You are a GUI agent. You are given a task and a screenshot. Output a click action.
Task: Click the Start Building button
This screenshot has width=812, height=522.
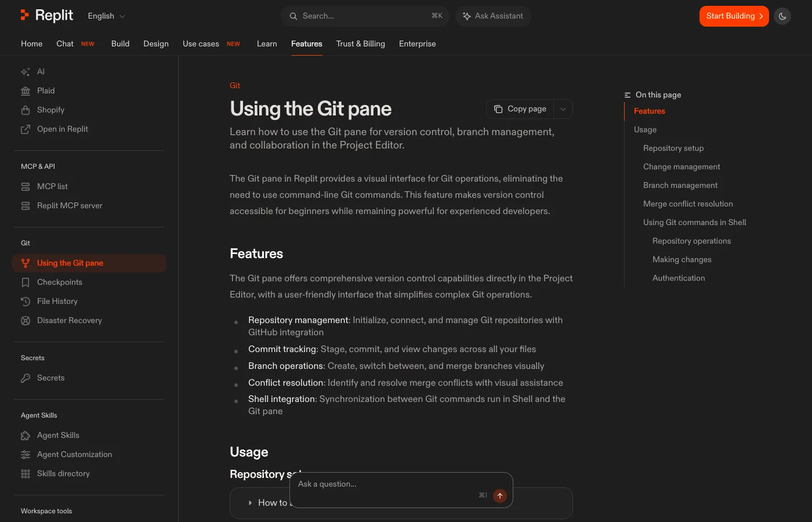(x=734, y=16)
